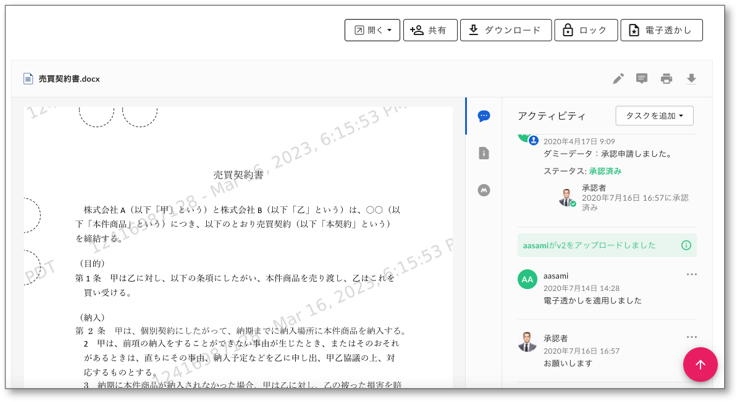Click the approver avatar in 承認済み task

pyautogui.click(x=567, y=197)
